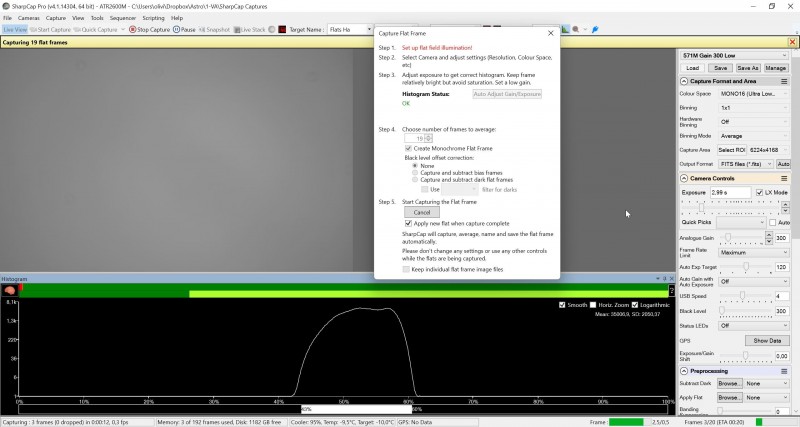800x427 pixels.
Task: Click the brain icon in Histogram panel
Action: [9, 290]
